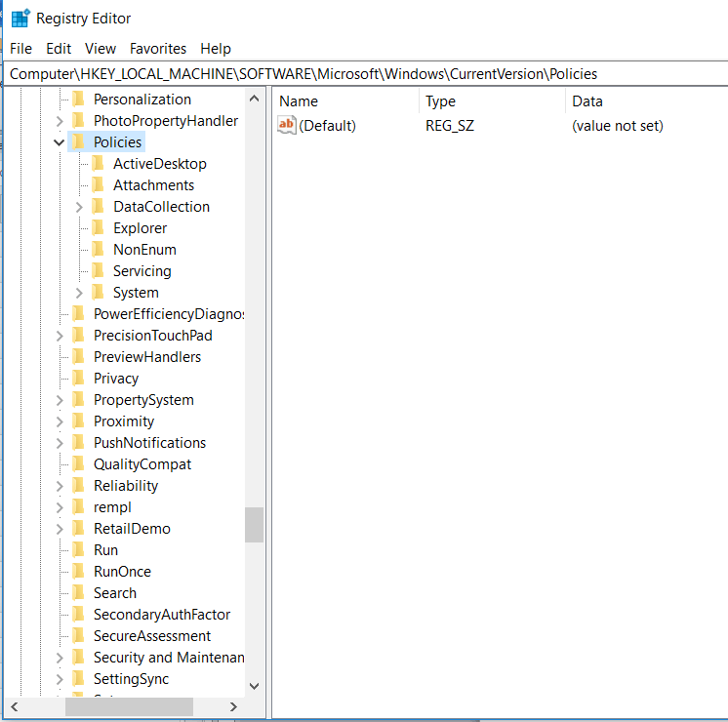The image size is (728, 722).
Task: Click the NonEnum folder icon
Action: (x=98, y=250)
